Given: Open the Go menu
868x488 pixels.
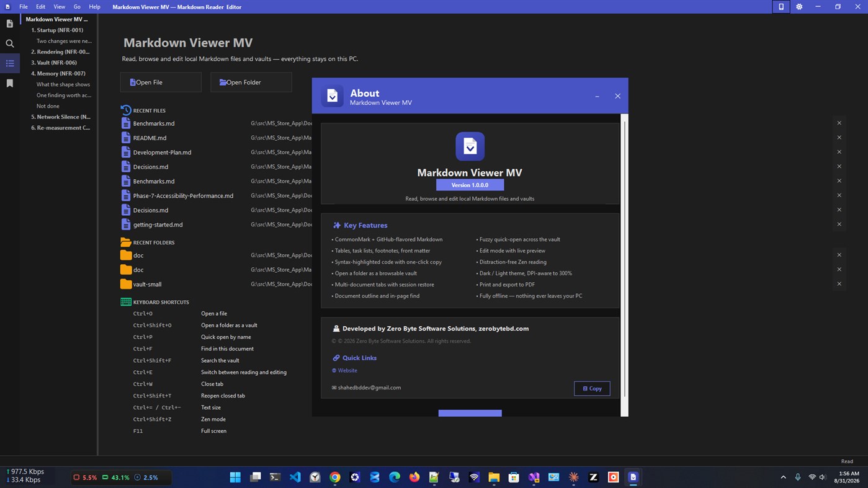Looking at the screenshot, I should (77, 7).
